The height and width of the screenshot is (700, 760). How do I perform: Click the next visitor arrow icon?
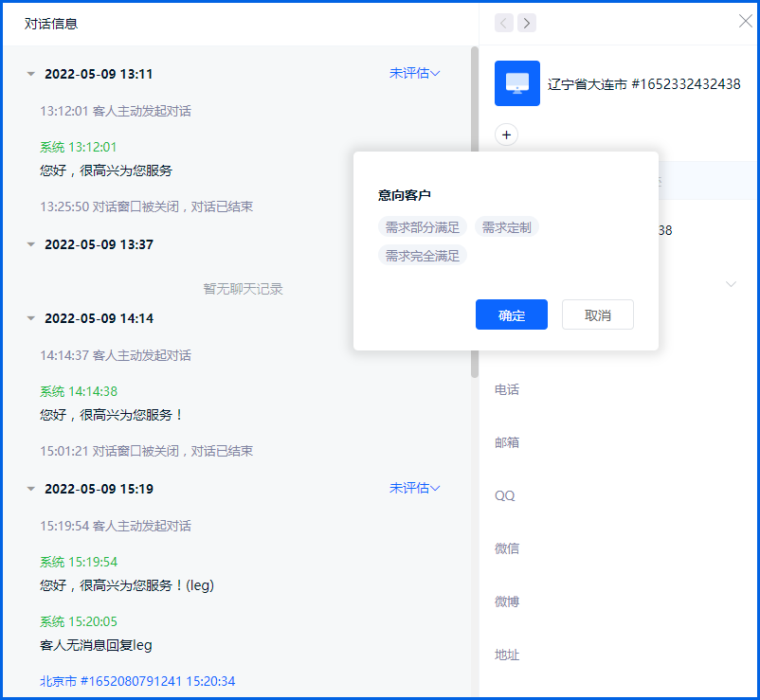pyautogui.click(x=527, y=23)
